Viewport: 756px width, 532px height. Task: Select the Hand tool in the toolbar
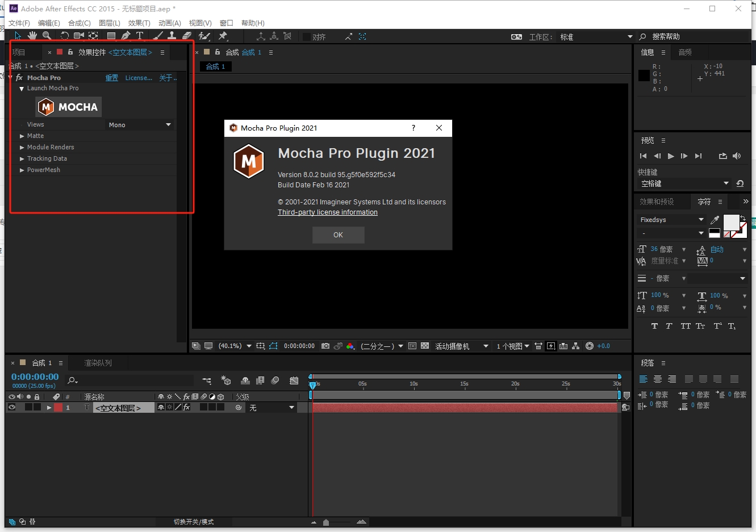click(x=32, y=35)
